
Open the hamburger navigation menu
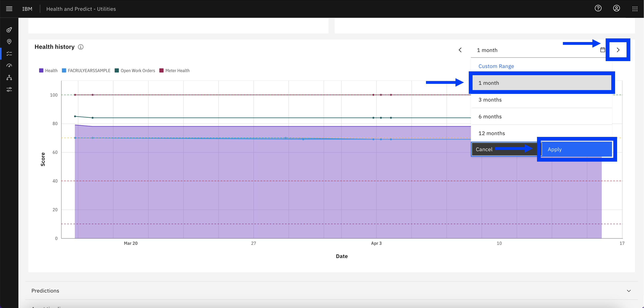9,9
